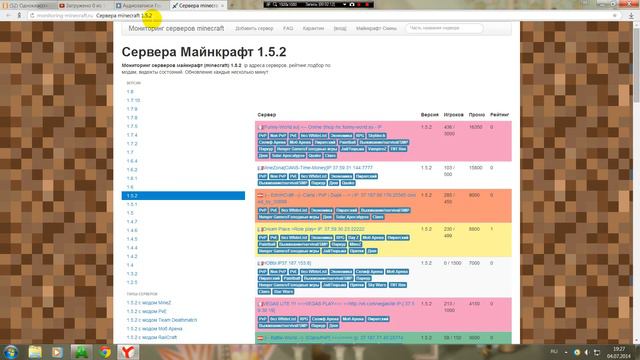Open Майнкрафт Скины navbar item
The width and height of the screenshot is (640, 360).
[x=376, y=29]
